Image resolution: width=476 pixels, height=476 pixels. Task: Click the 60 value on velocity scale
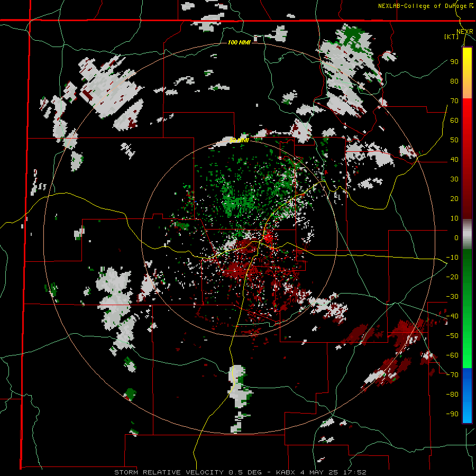tap(454, 121)
